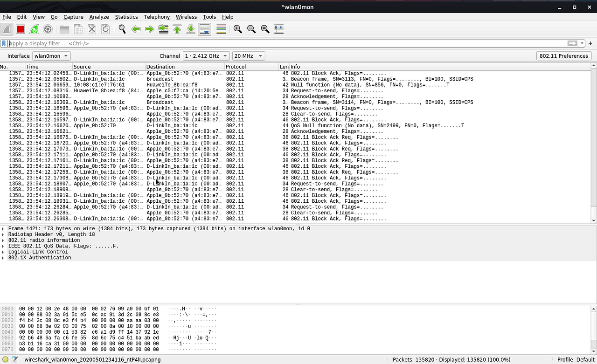This screenshot has width=597, height=364.
Task: Sort by the Protocol column header
Action: 251,67
